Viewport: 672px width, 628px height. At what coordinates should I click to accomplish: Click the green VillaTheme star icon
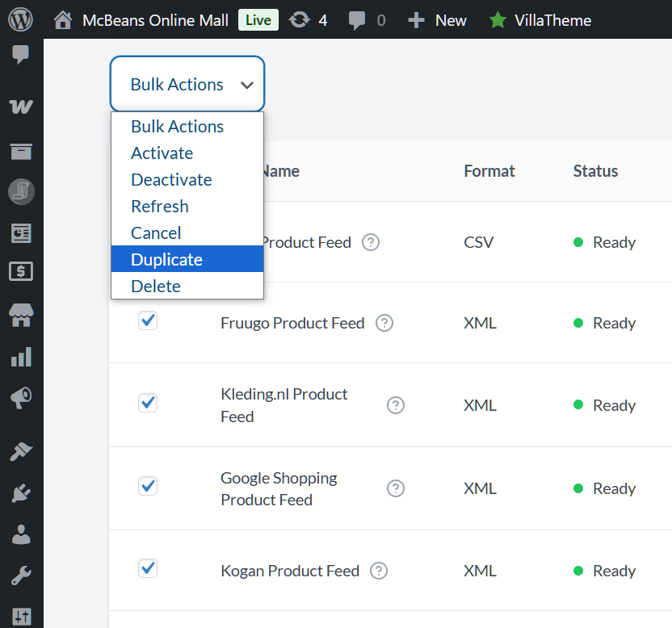pyautogui.click(x=498, y=20)
